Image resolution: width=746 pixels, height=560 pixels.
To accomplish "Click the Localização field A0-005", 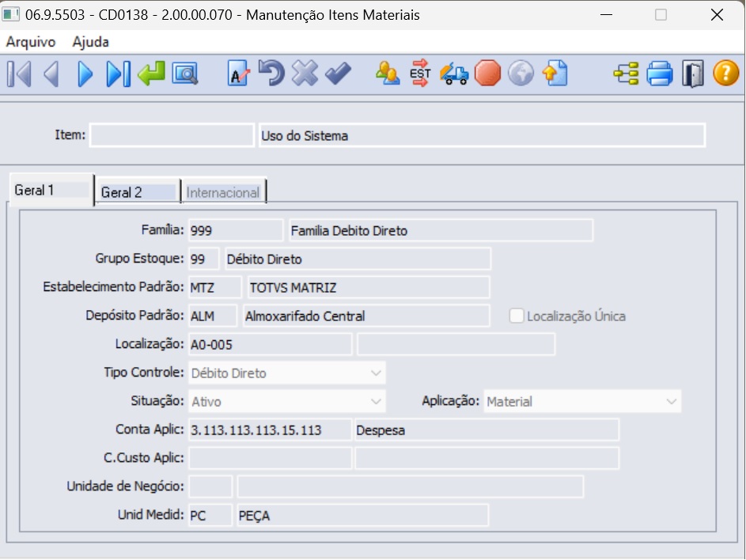I will click(x=271, y=345).
